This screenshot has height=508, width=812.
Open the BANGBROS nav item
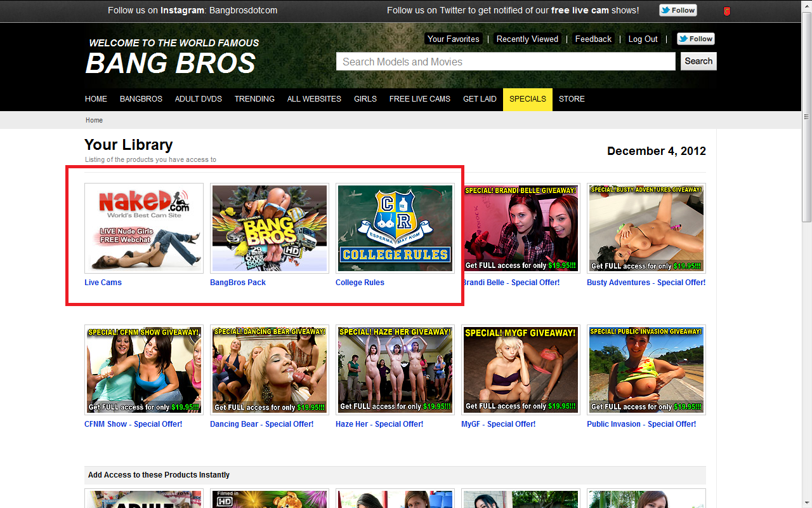click(141, 99)
